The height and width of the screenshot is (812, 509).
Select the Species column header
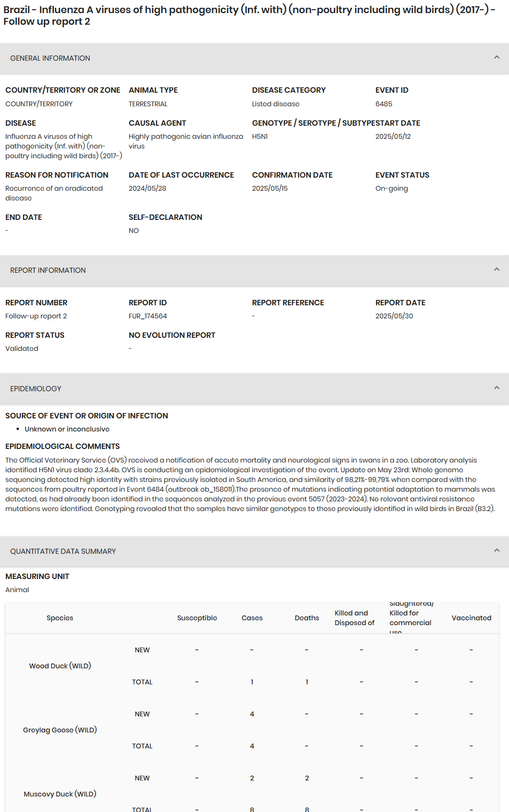(60, 618)
